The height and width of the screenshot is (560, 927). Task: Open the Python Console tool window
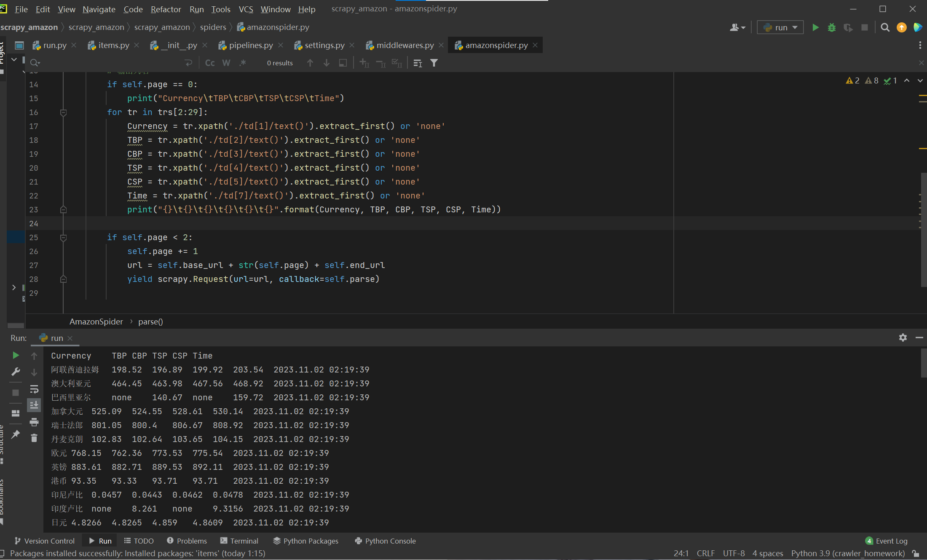coord(385,541)
